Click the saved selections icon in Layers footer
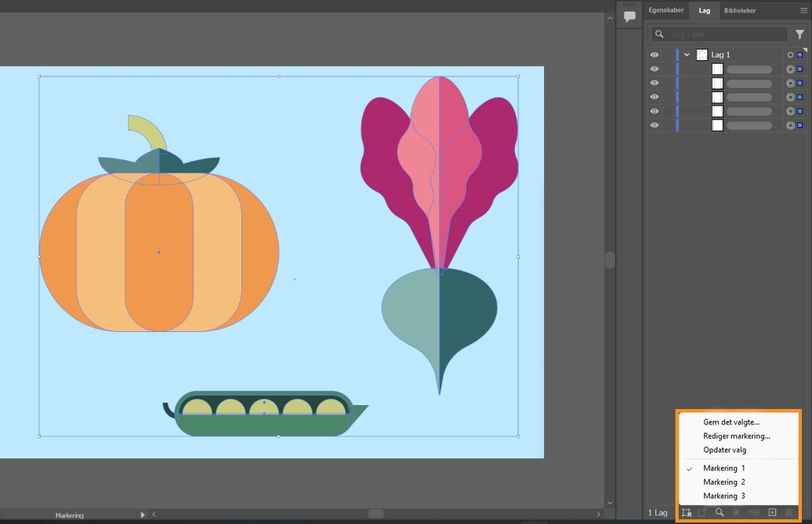 click(686, 513)
